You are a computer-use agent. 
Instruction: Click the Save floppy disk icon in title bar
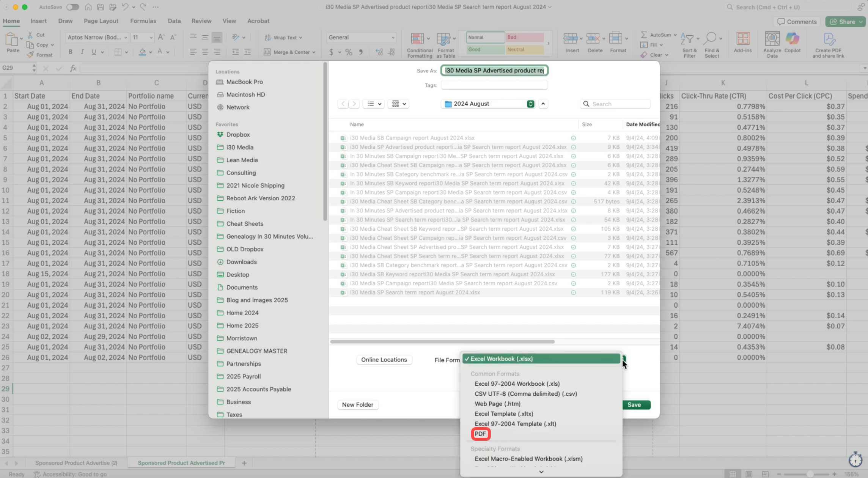101,7
